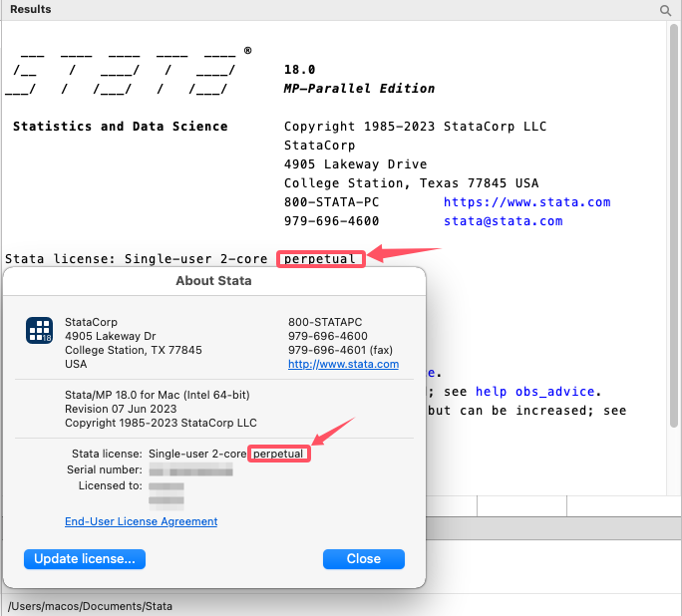Click 'Stata license: Single-user 2-core' line in Results

(137, 259)
